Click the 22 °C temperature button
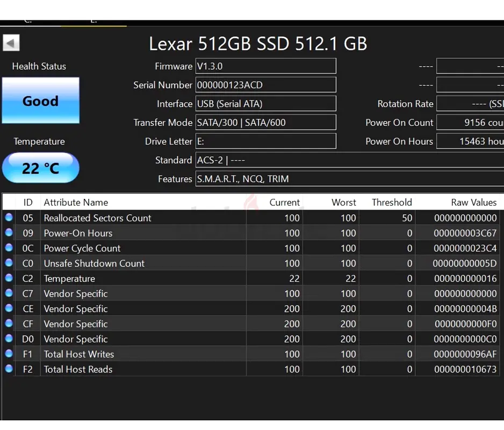Screen dimensions: 504x430 click(41, 168)
